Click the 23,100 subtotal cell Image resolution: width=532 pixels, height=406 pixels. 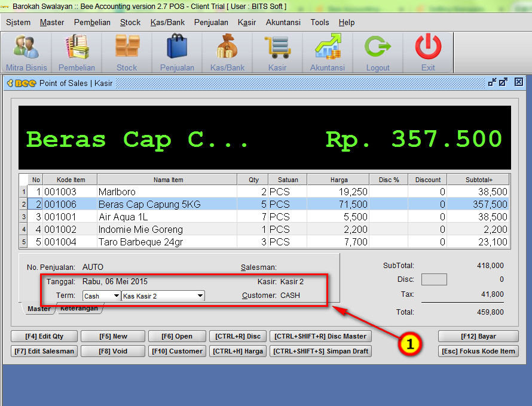point(478,242)
